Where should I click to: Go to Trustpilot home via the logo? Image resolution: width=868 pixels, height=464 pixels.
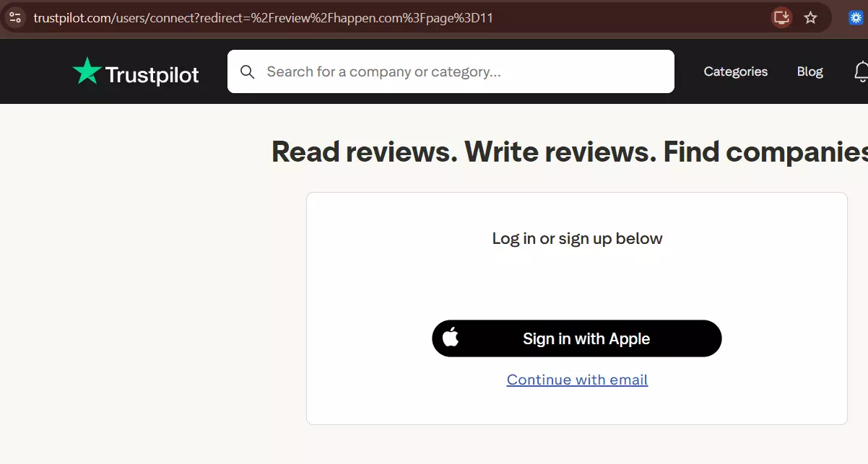[136, 72]
